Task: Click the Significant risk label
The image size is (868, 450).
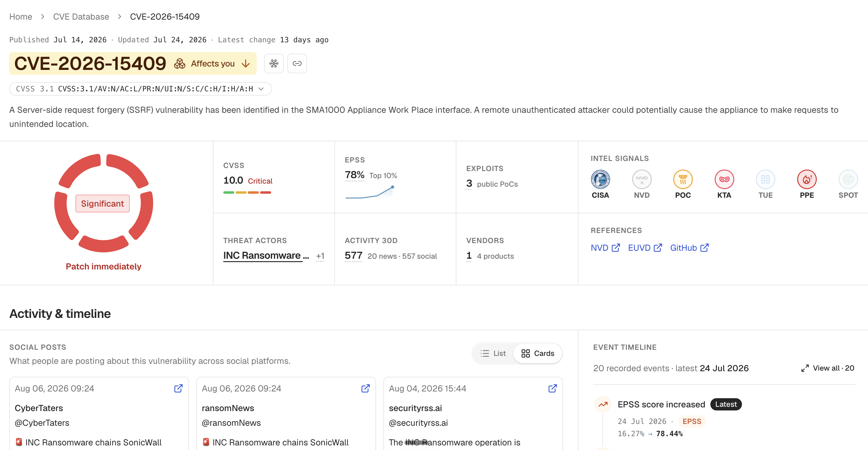Action: (102, 204)
